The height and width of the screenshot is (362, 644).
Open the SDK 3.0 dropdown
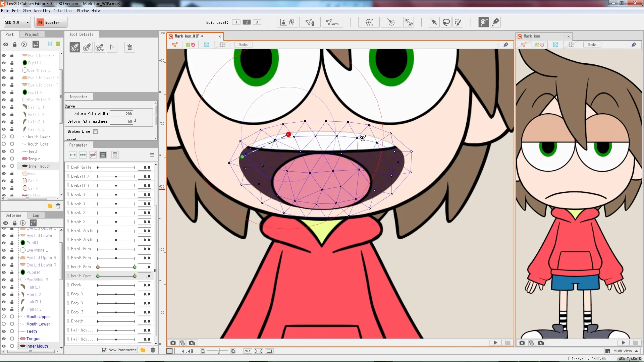(17, 22)
